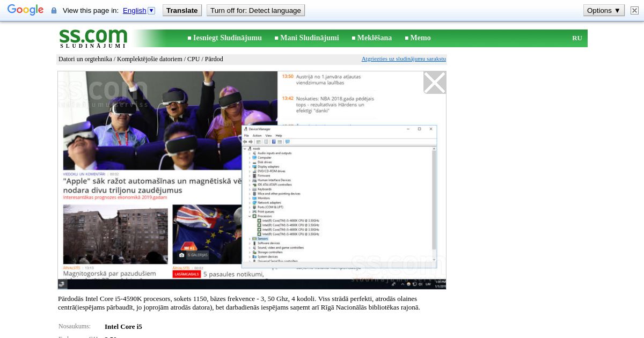Expand the Display adapters node in Device Manager
Screen dimensions: 644x338
coord(250,166)
